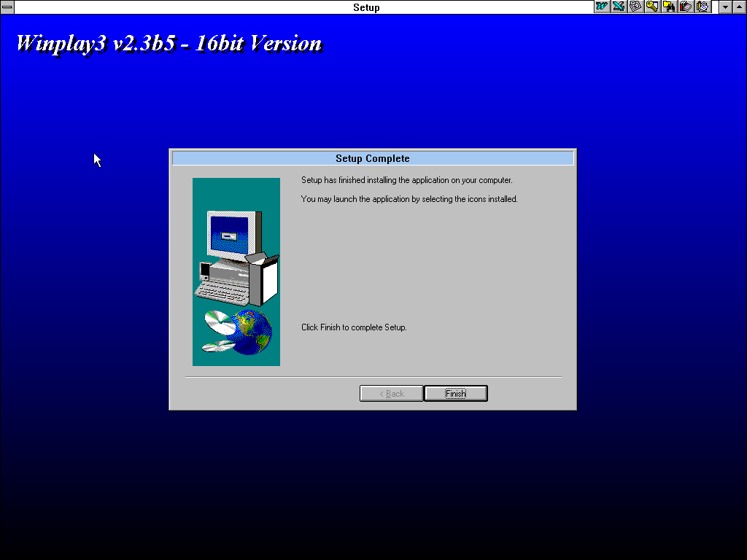
Task: Click the 'Setup has finished installing' message
Action: [x=406, y=180]
